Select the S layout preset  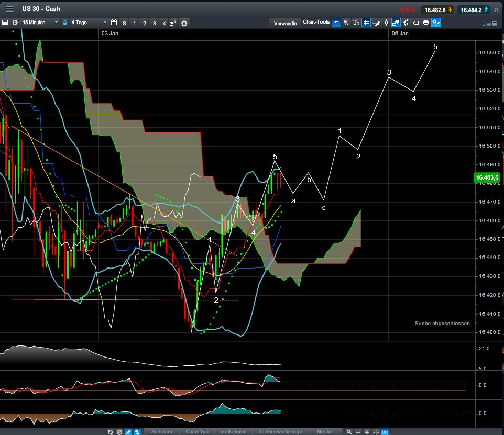tap(124, 23)
